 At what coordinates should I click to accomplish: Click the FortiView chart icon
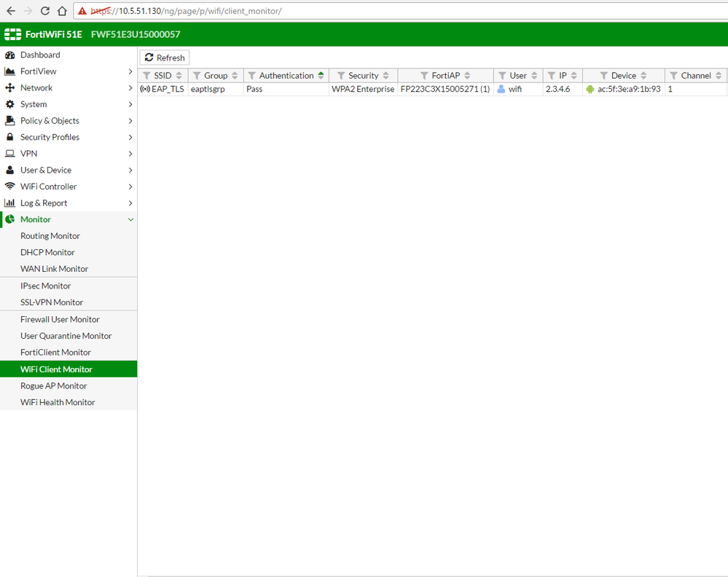[x=9, y=71]
